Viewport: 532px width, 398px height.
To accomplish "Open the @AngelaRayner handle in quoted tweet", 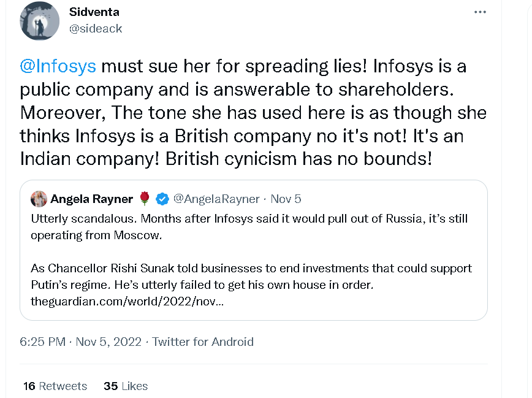I will coord(217,199).
